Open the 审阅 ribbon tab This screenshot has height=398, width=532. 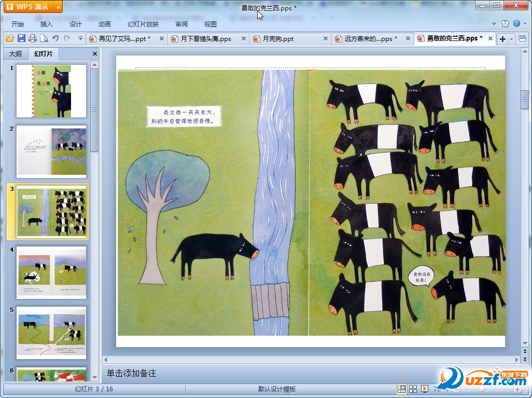click(181, 24)
